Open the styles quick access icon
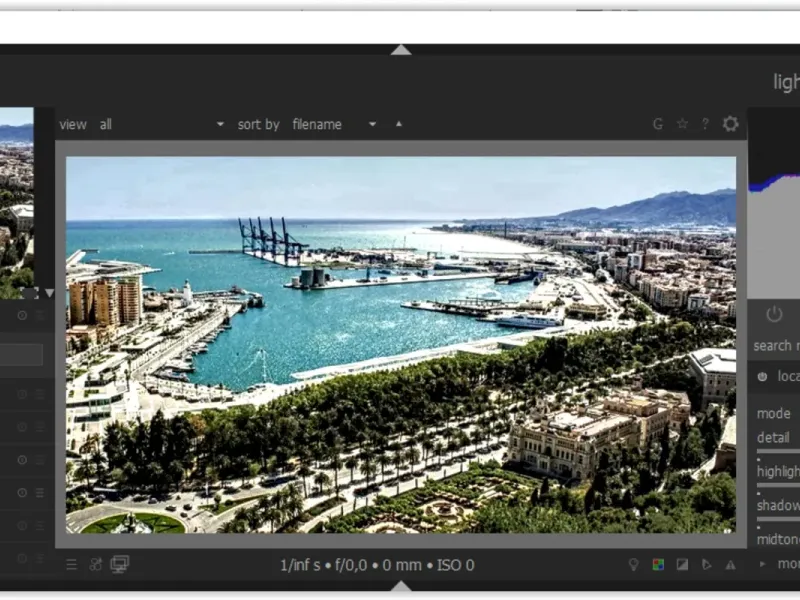The height and width of the screenshot is (600, 800). (x=95, y=564)
